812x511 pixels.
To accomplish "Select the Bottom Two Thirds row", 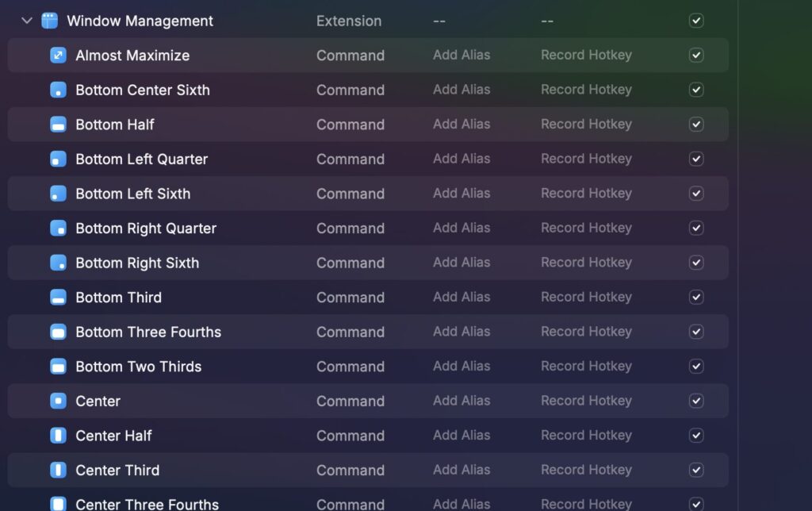I will [x=139, y=367].
